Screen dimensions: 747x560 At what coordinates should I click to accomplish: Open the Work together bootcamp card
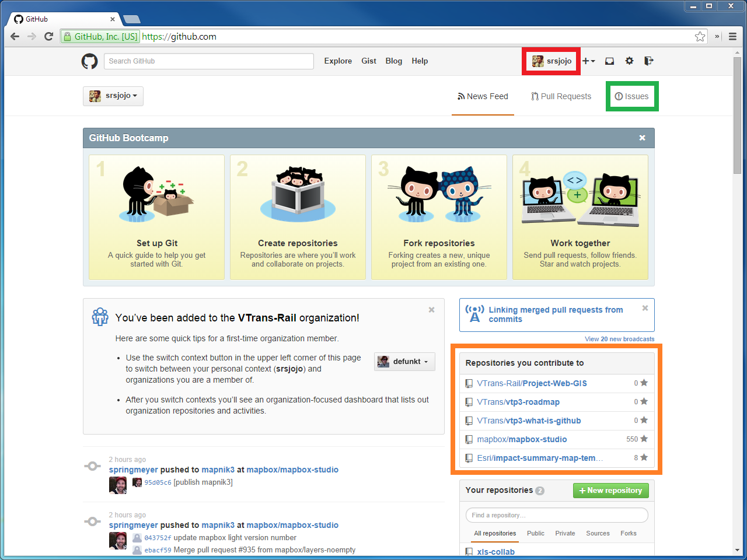580,217
